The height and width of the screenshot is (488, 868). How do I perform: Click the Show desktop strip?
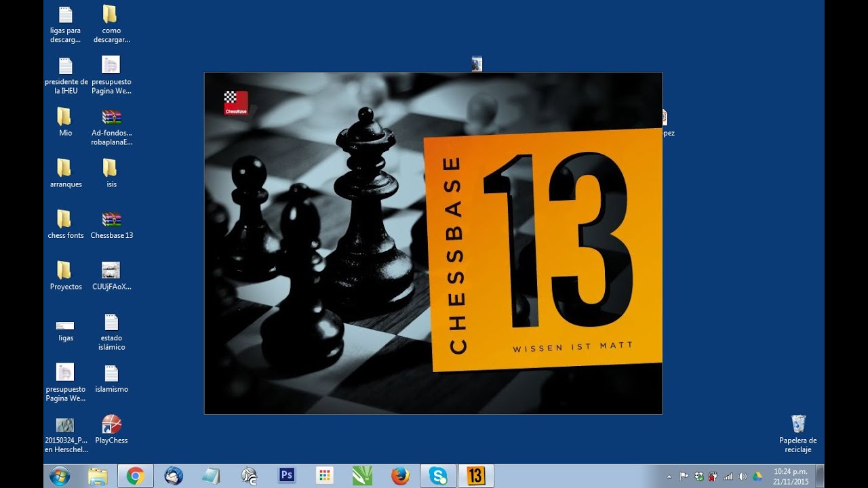click(820, 476)
